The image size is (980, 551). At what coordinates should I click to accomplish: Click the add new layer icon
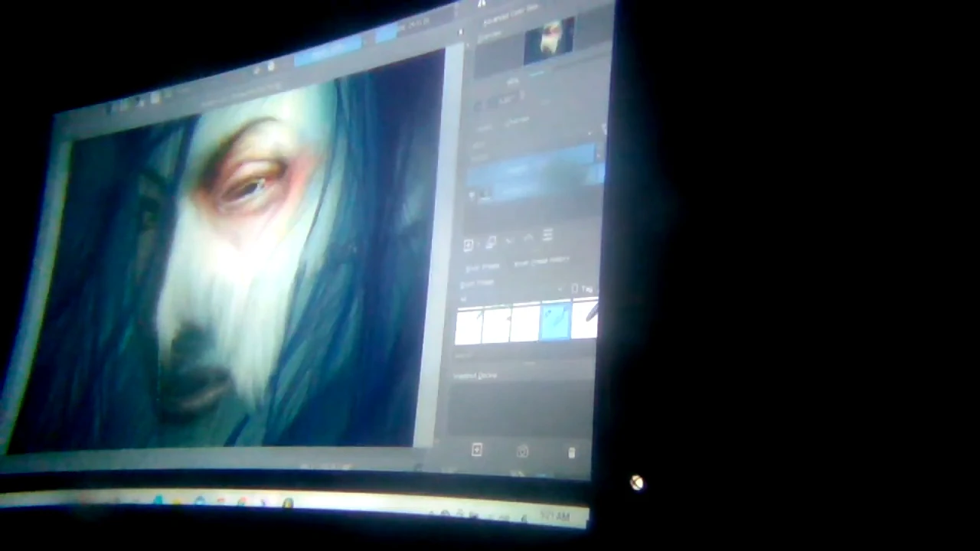469,245
